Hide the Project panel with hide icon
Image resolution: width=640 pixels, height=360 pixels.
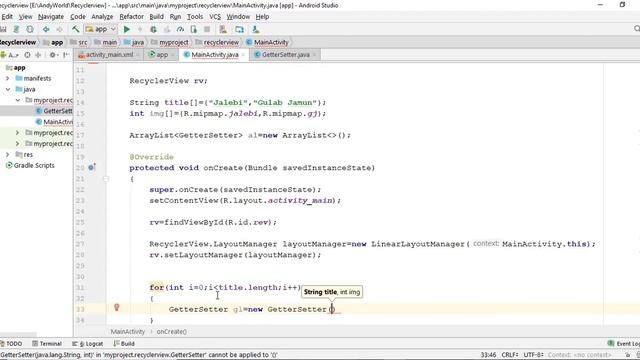coord(66,55)
